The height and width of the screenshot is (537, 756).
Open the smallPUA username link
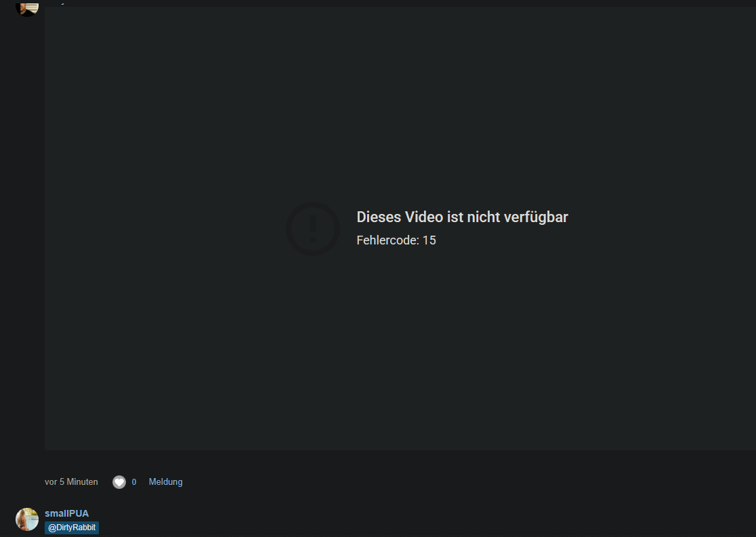pyautogui.click(x=66, y=513)
